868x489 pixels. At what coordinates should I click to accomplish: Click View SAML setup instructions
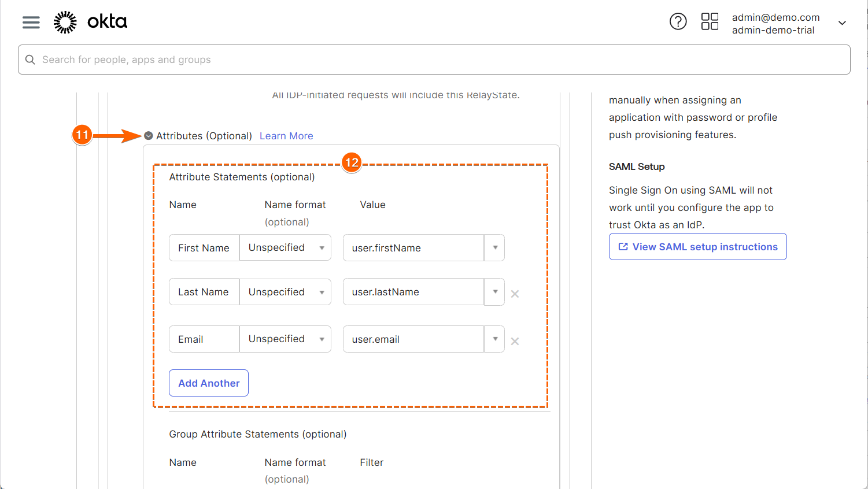point(697,247)
